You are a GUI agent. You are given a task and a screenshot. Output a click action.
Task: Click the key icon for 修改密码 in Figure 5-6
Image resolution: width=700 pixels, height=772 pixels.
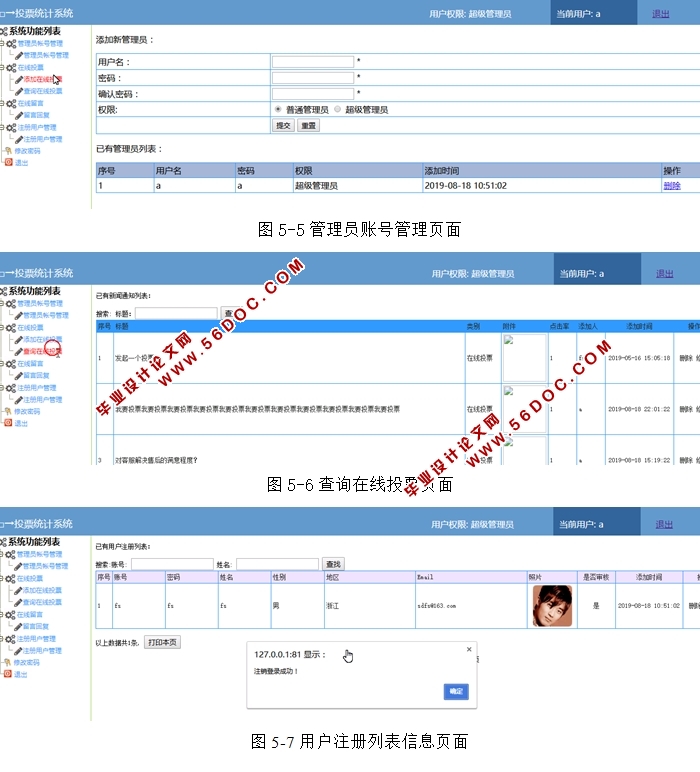pyautogui.click(x=8, y=411)
